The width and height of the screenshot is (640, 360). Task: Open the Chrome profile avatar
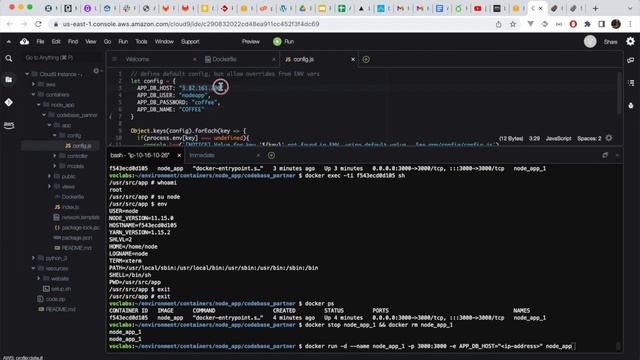tap(616, 24)
